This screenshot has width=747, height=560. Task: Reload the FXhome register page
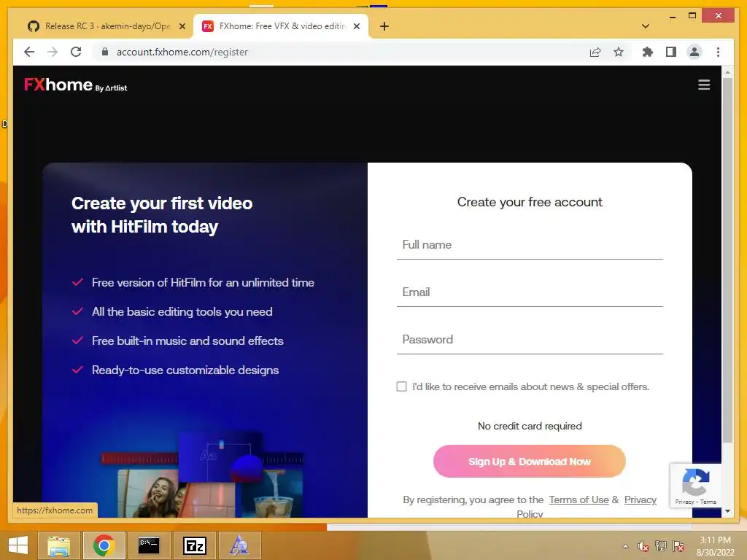click(x=76, y=52)
